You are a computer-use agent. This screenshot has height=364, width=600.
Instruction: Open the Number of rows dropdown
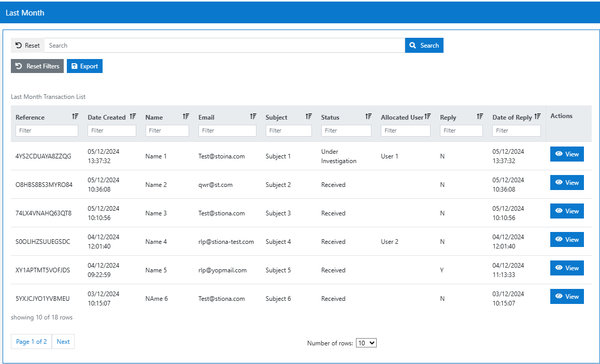point(366,342)
